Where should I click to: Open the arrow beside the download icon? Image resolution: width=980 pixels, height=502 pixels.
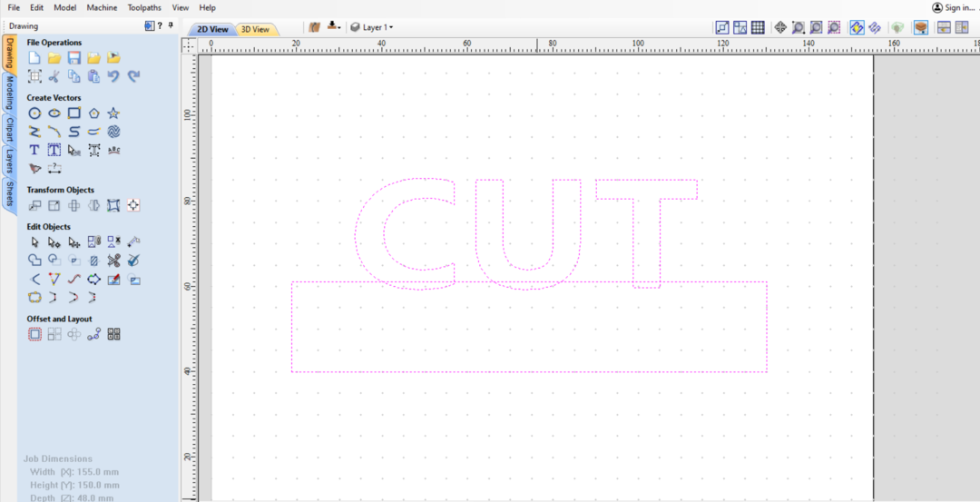coord(338,28)
